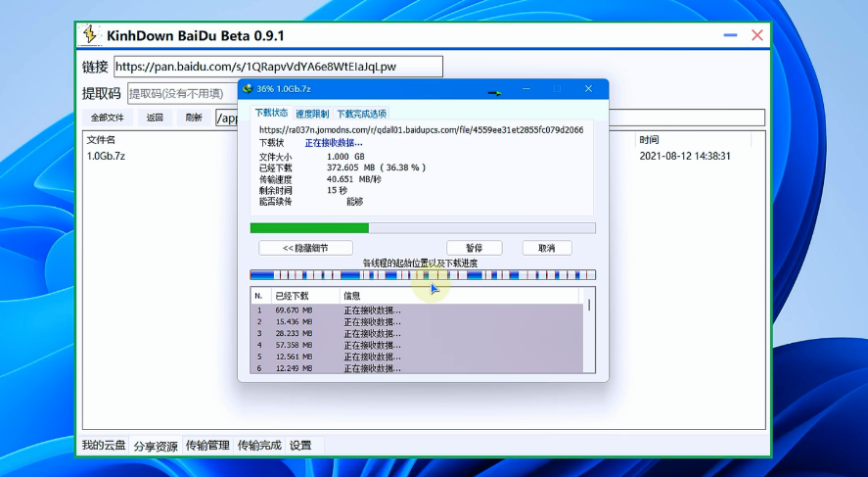Click the 文件名 column header

[x=102, y=140]
